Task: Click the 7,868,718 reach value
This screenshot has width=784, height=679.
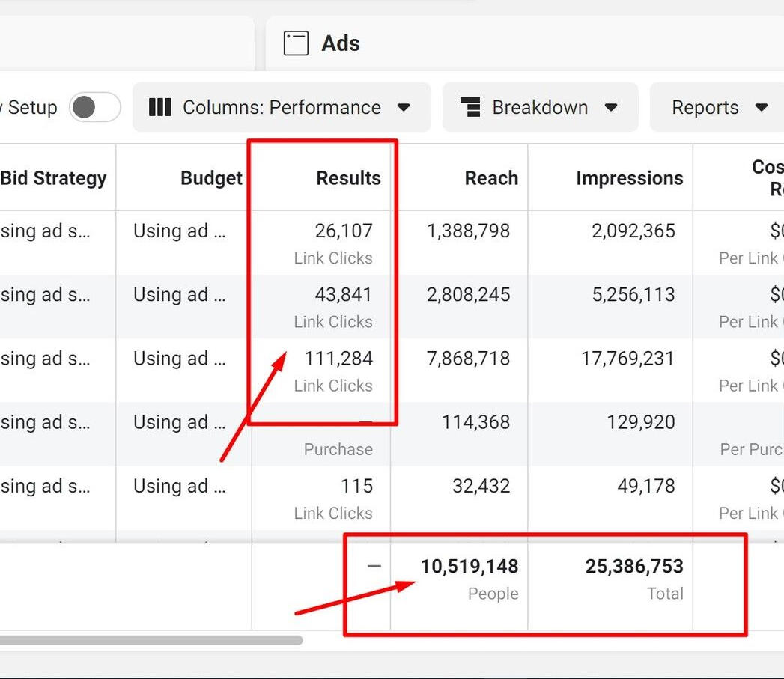Action: tap(468, 359)
